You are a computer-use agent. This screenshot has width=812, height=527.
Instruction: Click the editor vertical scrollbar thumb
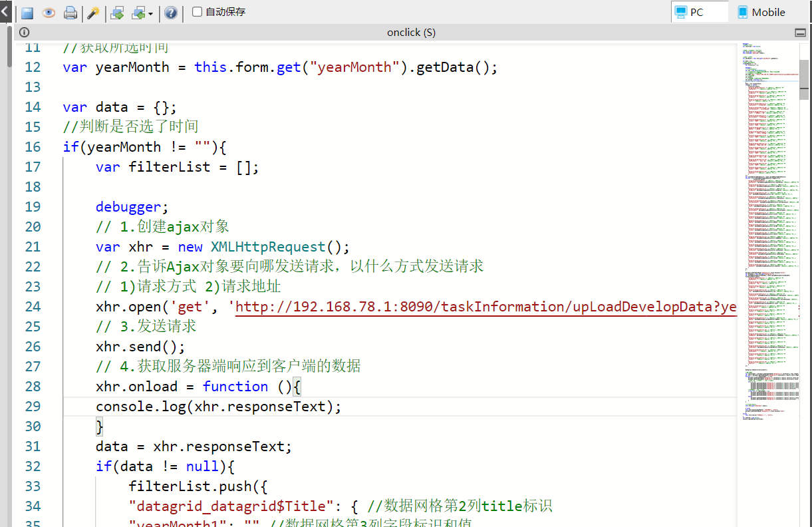pyautogui.click(x=804, y=79)
